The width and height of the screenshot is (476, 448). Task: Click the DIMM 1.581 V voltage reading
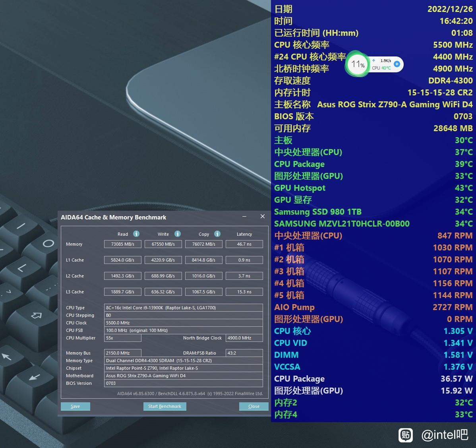(458, 355)
